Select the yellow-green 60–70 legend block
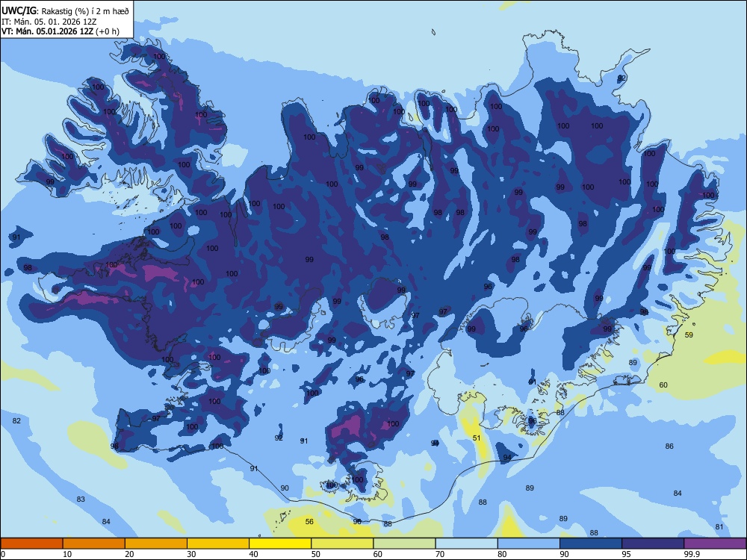The image size is (747, 560). pos(404,544)
